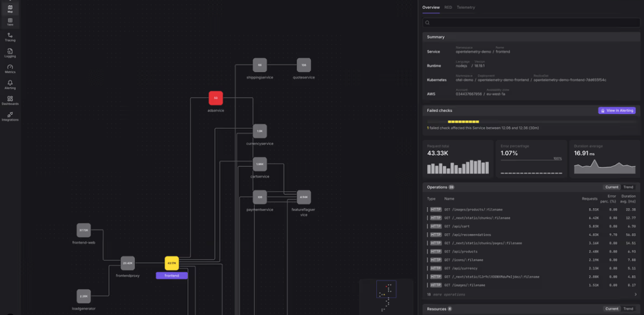Switch to the Telemetry tab
644x315 pixels.
point(466,7)
